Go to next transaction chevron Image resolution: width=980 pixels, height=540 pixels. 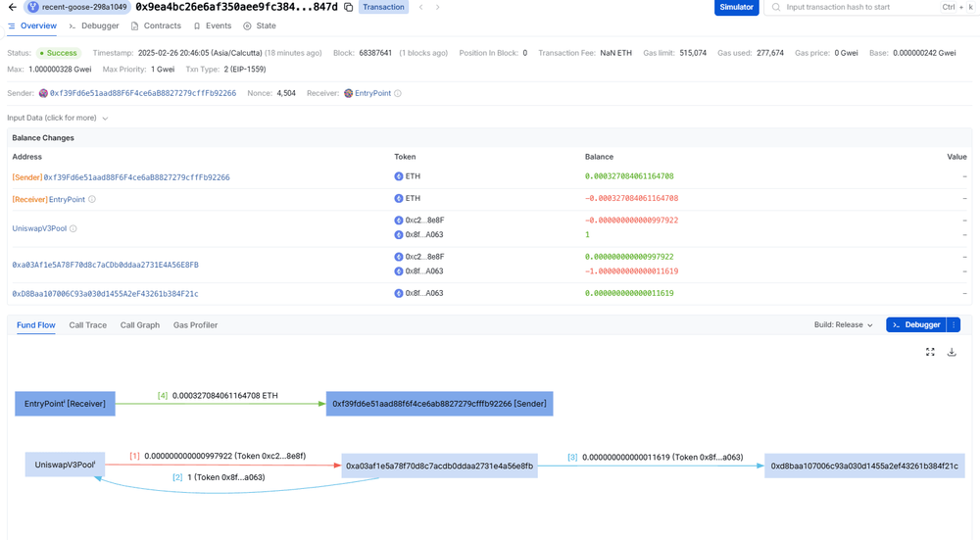(437, 7)
